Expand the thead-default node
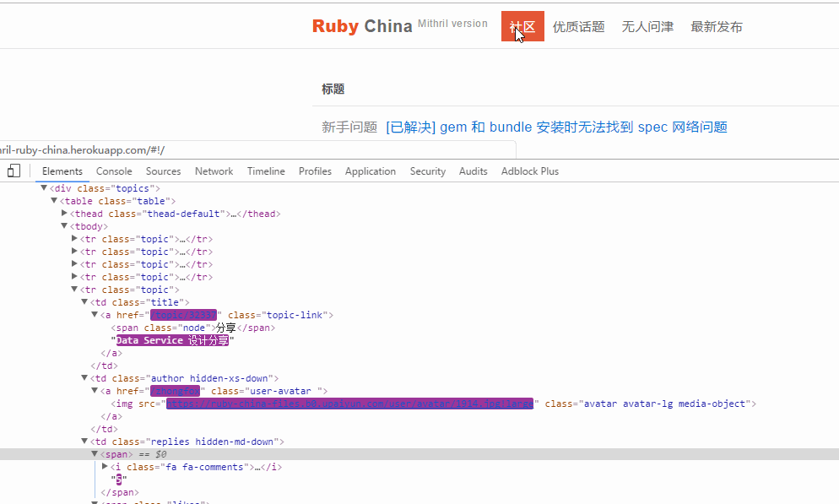 [64, 213]
